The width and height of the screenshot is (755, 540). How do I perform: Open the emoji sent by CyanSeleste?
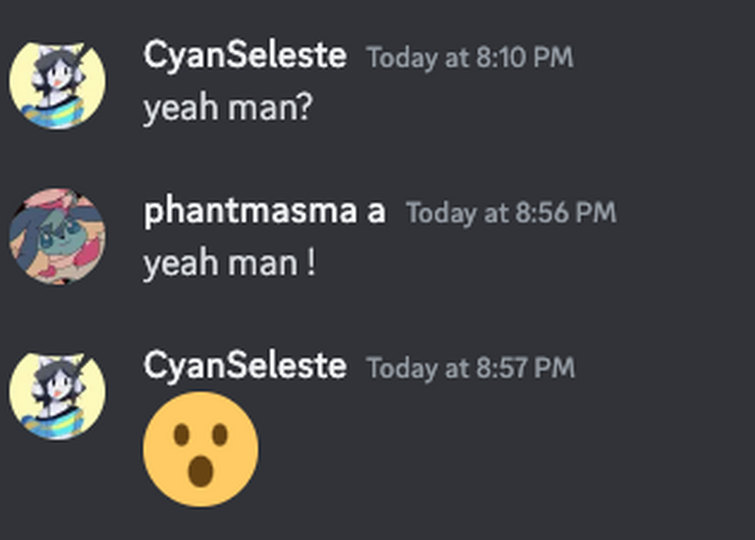point(201,449)
